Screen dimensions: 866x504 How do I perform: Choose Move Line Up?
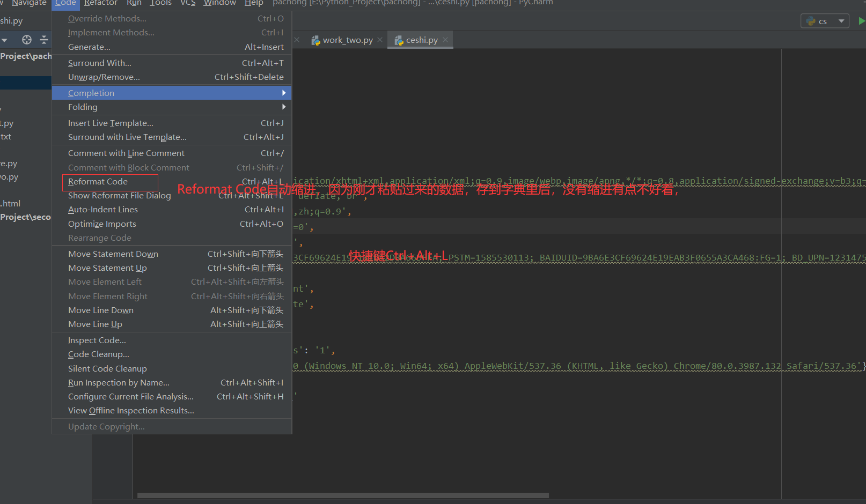click(x=172, y=324)
